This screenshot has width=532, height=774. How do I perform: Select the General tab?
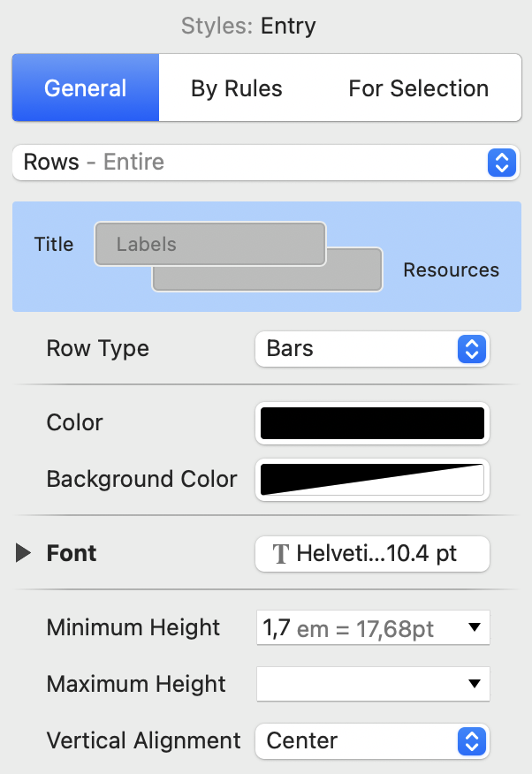point(85,87)
